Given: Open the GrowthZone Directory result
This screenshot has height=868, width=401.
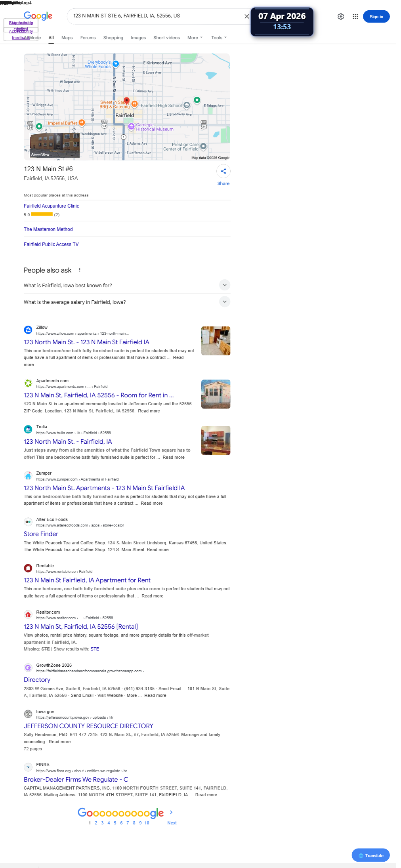Looking at the screenshot, I should coord(37,679).
